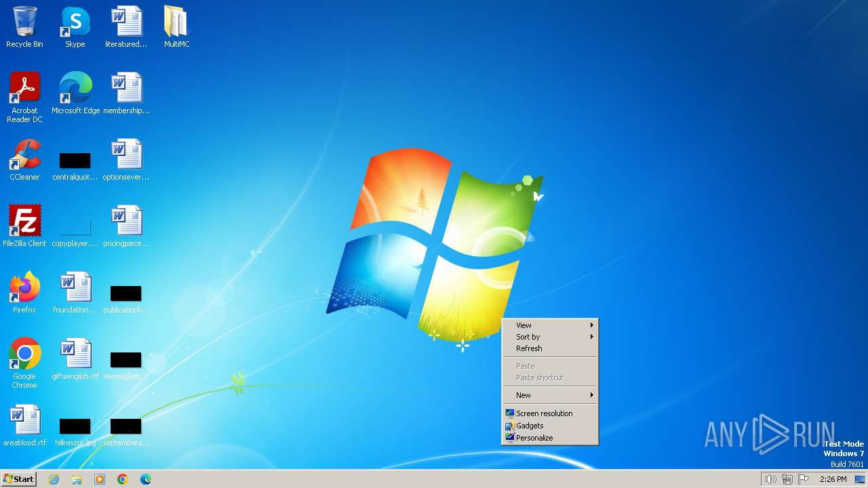Image resolution: width=868 pixels, height=488 pixels.
Task: Expand the Sort by submenu
Action: [x=550, y=337]
